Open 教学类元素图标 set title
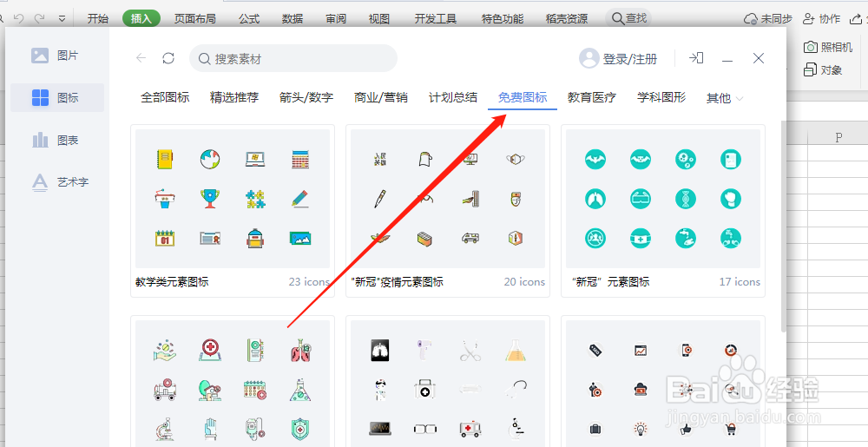The width and height of the screenshot is (868, 447). 172,281
